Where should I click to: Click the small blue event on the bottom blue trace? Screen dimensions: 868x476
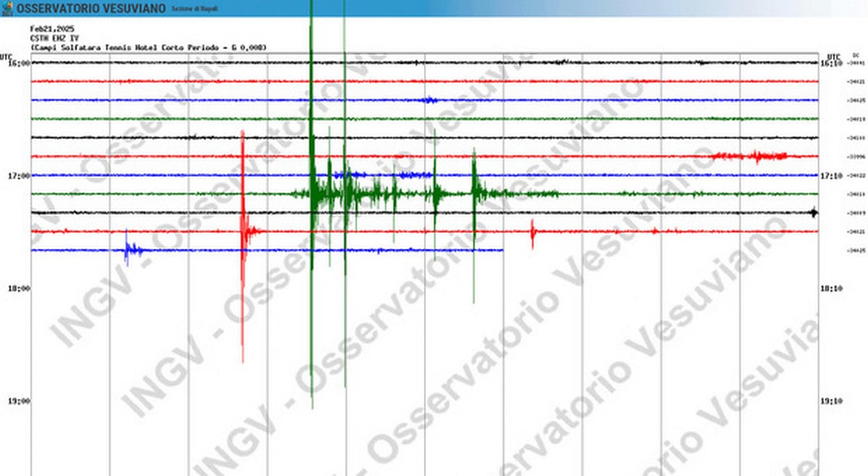pos(132,250)
